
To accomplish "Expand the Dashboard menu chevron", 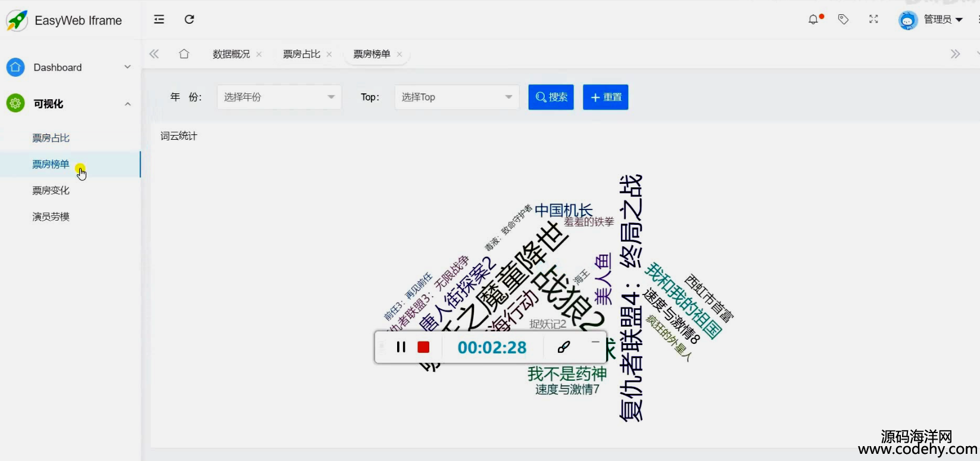I will 127,67.
